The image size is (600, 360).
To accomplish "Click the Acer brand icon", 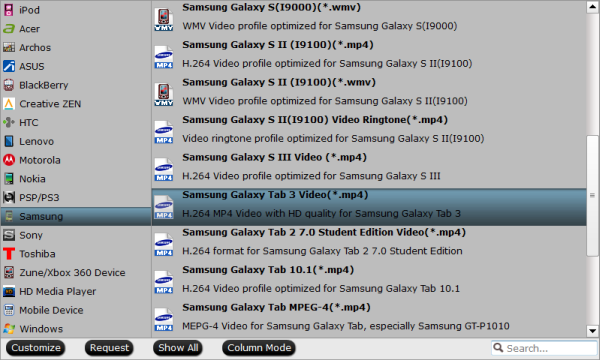I will pos(9,29).
